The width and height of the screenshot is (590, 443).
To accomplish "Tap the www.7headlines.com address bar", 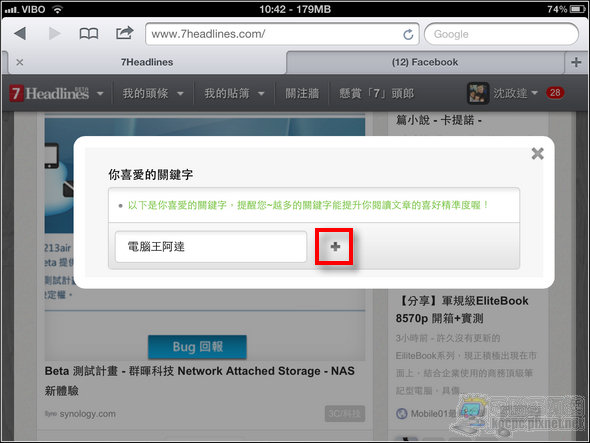I will click(282, 34).
